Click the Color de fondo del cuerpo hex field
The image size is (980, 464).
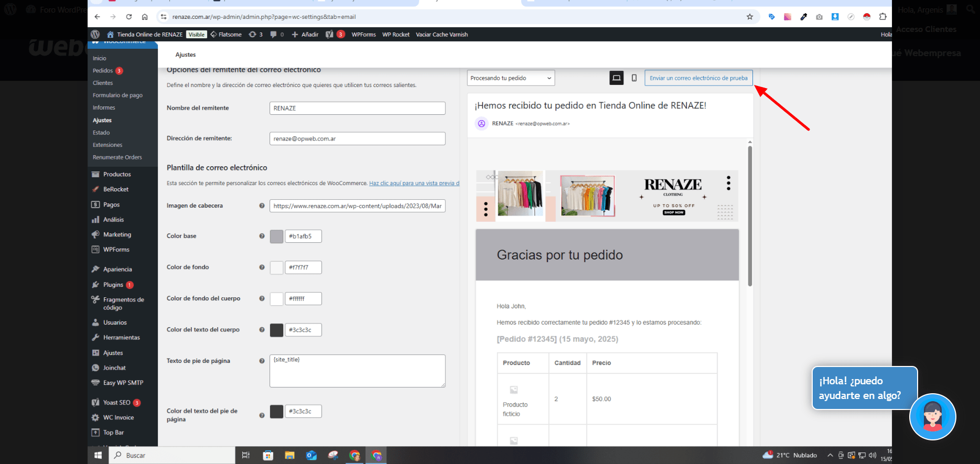pos(303,299)
